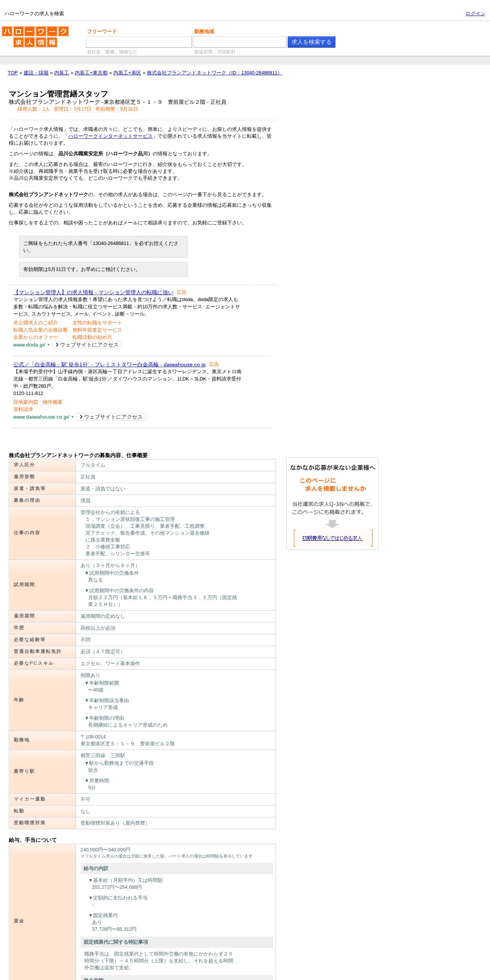Click 求人区分 value フルタイム

pyautogui.click(x=93, y=465)
